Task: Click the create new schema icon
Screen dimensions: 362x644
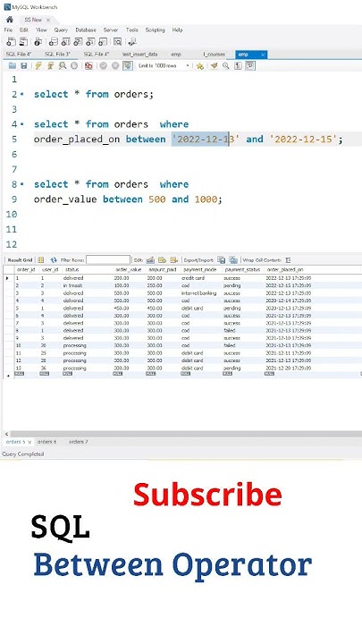Action: coord(54,41)
